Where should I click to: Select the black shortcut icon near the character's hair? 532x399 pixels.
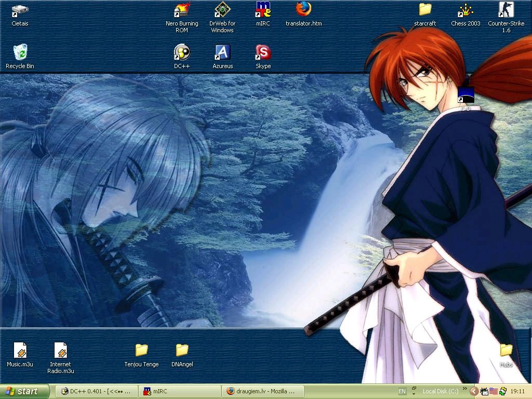click(465, 96)
